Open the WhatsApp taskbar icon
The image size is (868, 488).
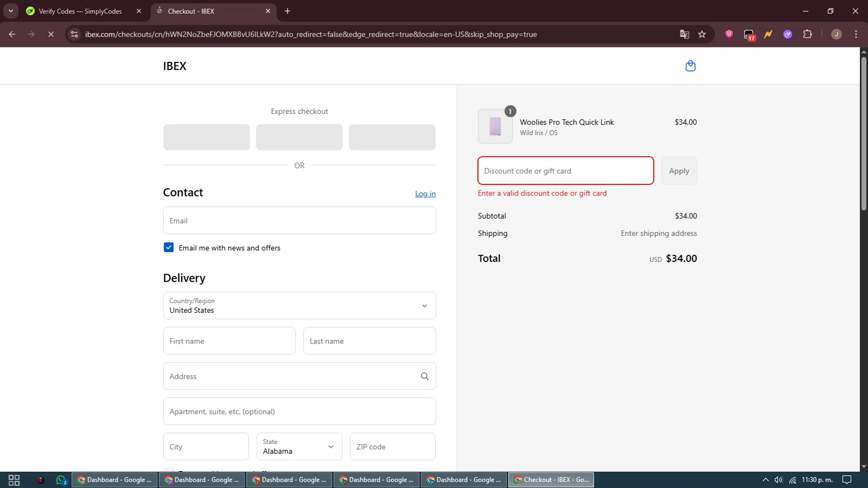(61, 480)
